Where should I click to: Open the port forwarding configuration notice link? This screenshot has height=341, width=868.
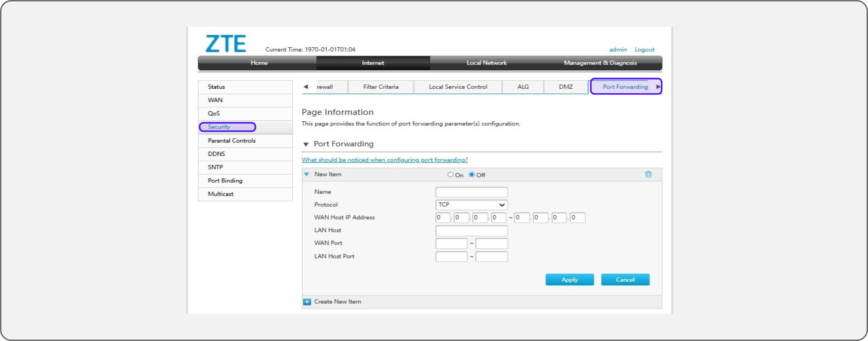(384, 160)
